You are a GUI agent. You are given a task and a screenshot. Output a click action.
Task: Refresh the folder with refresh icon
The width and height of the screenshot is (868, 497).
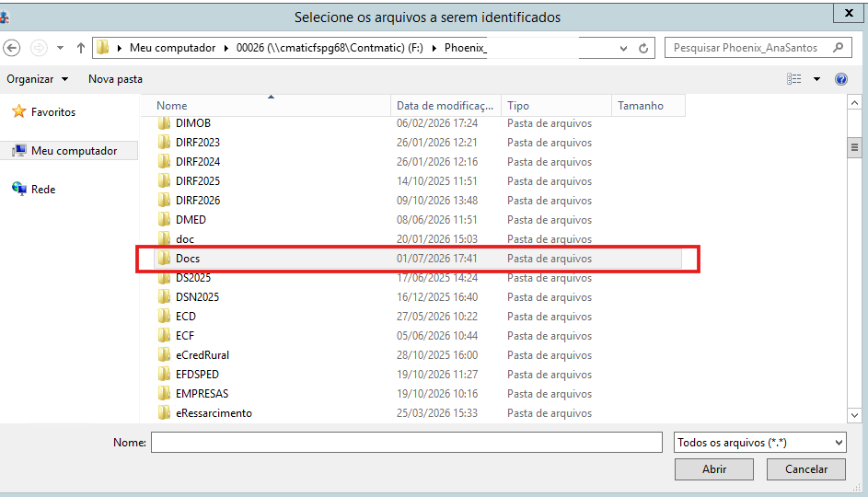(643, 48)
